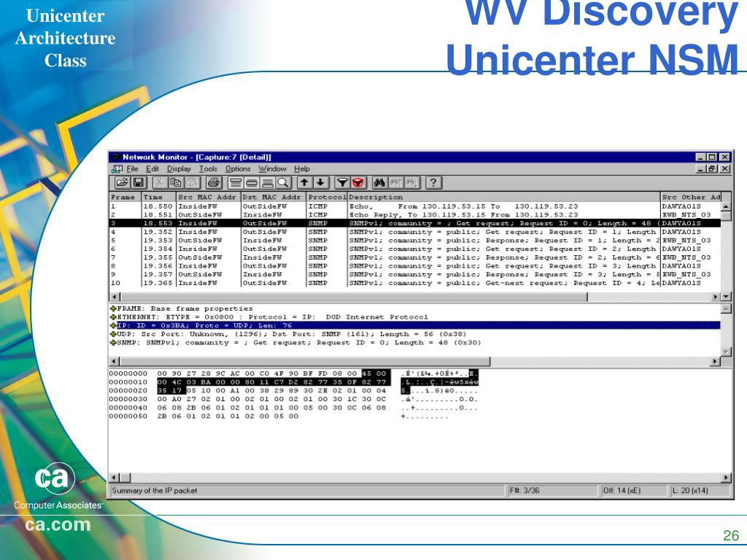The width and height of the screenshot is (747, 560).
Task: Select frame 7 at time 19.355
Action: (415, 257)
